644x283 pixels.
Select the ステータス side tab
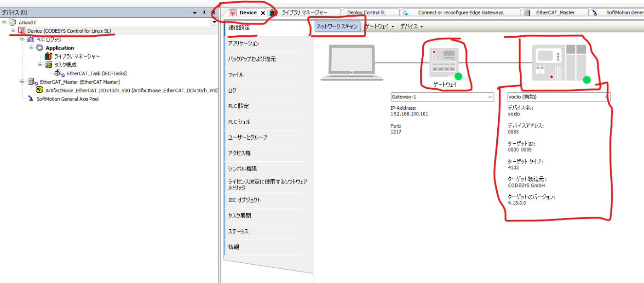pyautogui.click(x=269, y=231)
